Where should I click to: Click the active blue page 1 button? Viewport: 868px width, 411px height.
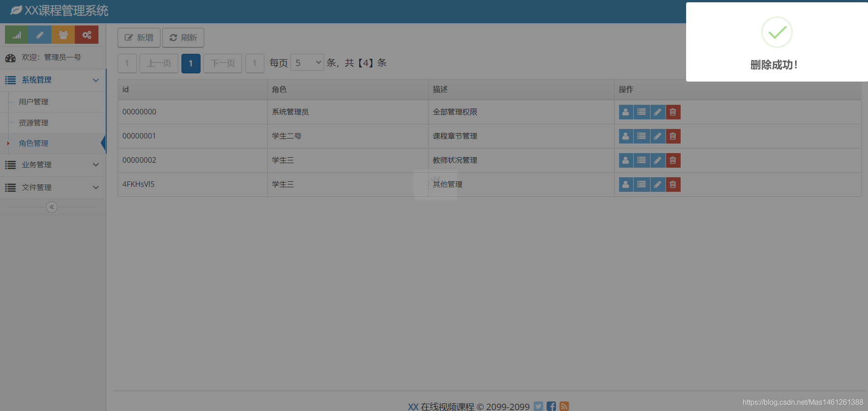[191, 63]
